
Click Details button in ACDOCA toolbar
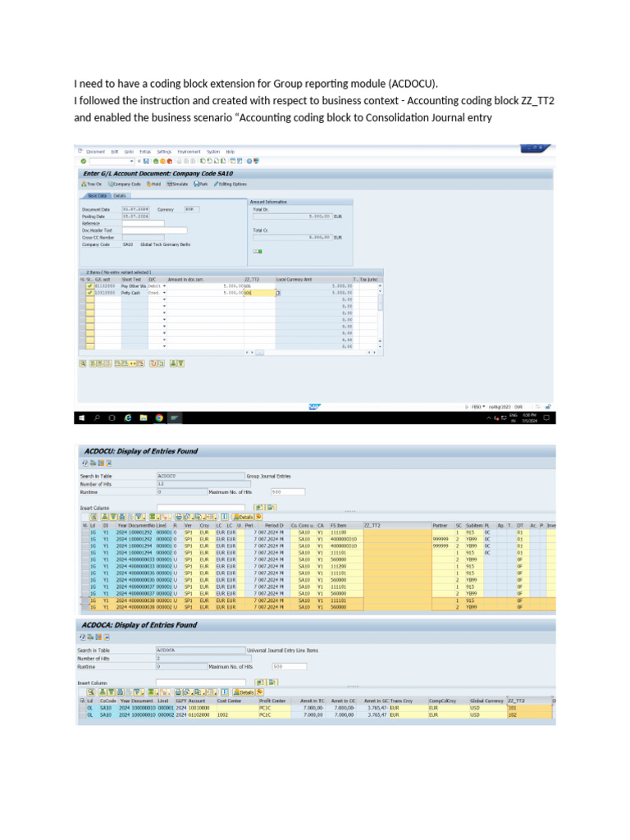click(x=244, y=692)
